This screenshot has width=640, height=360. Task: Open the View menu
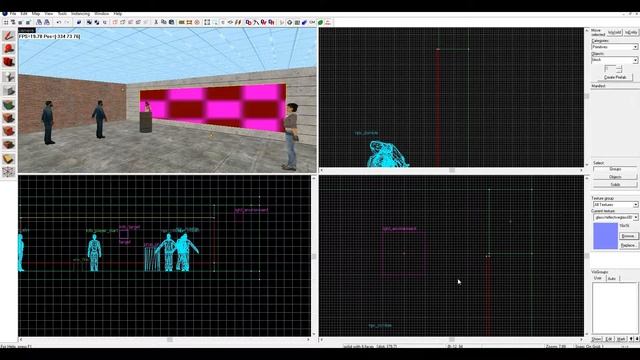[x=49, y=14]
